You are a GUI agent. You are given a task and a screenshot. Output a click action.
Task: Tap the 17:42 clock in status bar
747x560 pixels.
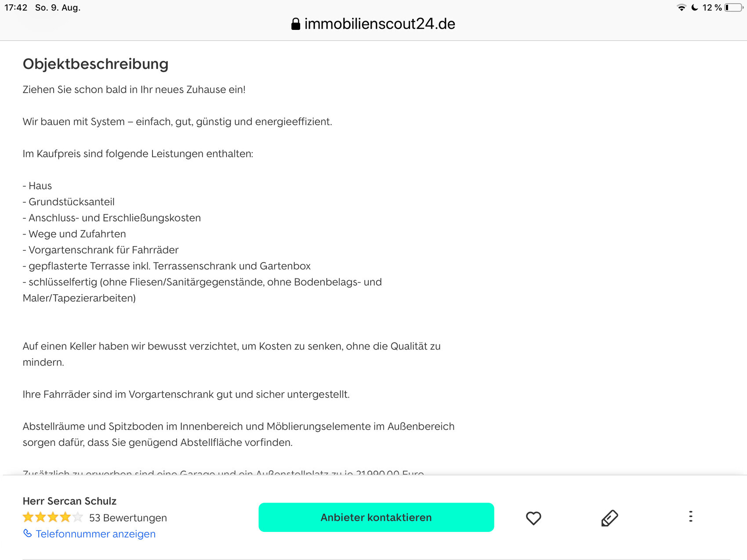pyautogui.click(x=16, y=7)
